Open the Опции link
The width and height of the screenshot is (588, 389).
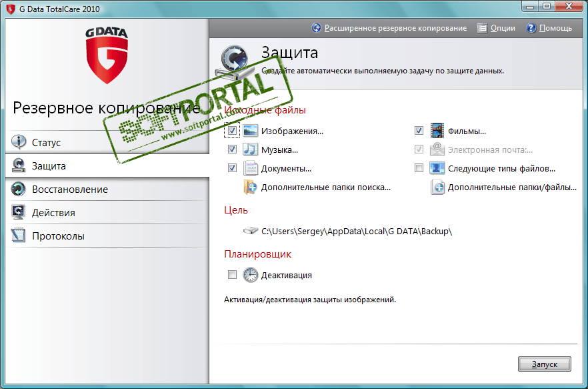pos(503,28)
